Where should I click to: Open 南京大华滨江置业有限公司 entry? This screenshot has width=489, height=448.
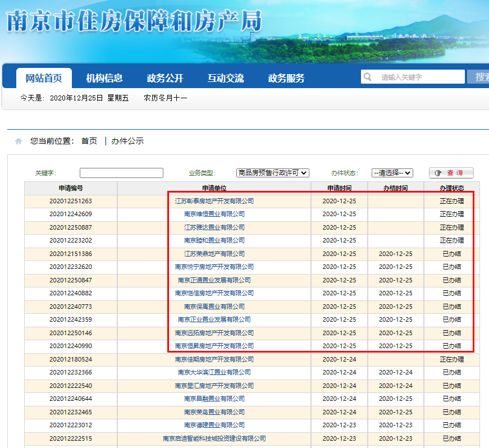pyautogui.click(x=214, y=372)
